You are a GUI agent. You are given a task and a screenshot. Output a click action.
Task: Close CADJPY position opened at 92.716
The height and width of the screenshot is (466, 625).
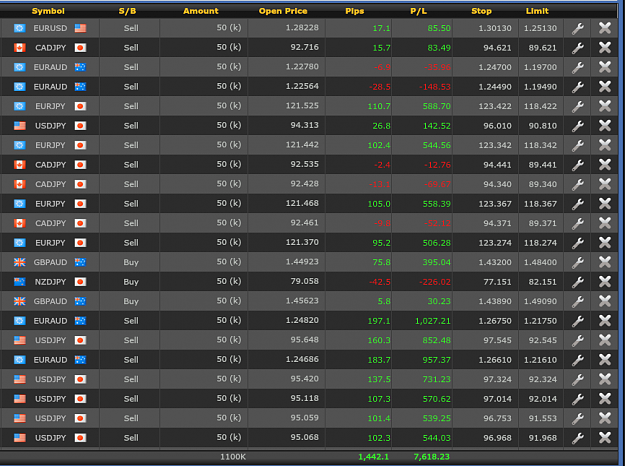605,47
